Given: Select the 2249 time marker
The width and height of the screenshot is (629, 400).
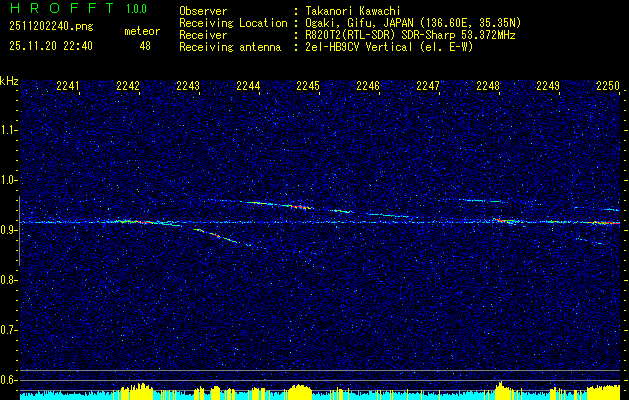Looking at the screenshot, I should click(548, 86).
